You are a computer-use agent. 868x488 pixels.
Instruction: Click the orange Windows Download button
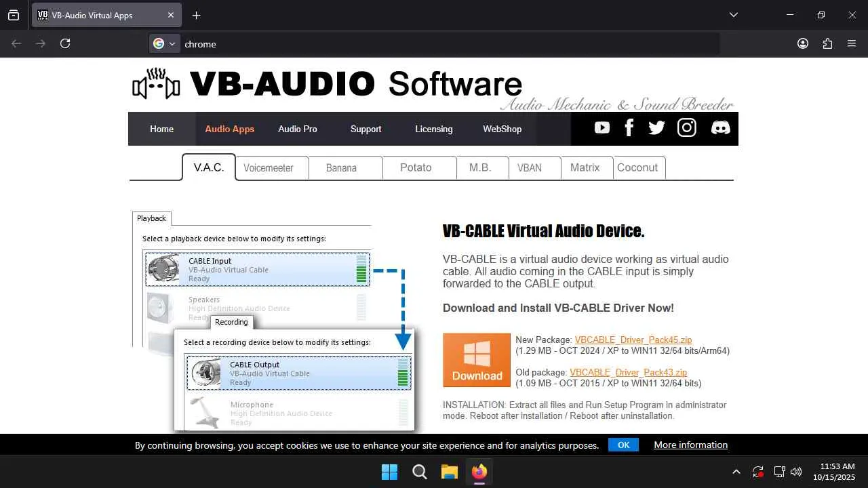click(477, 360)
